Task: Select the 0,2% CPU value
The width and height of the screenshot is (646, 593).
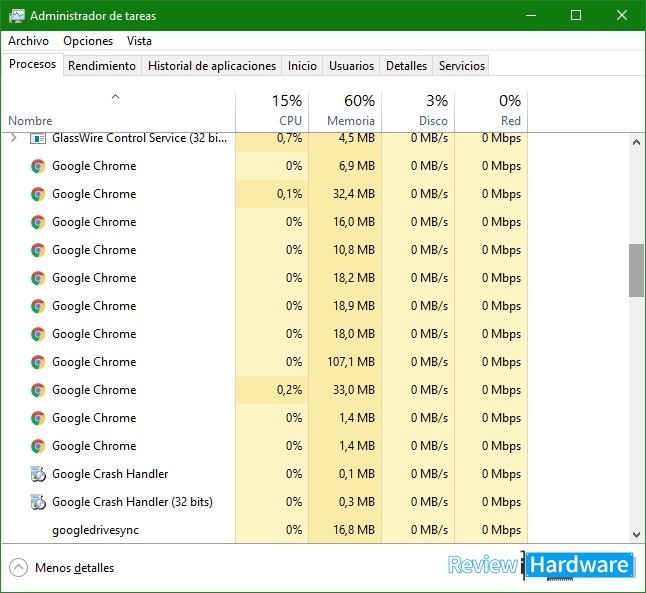Action: [x=290, y=390]
